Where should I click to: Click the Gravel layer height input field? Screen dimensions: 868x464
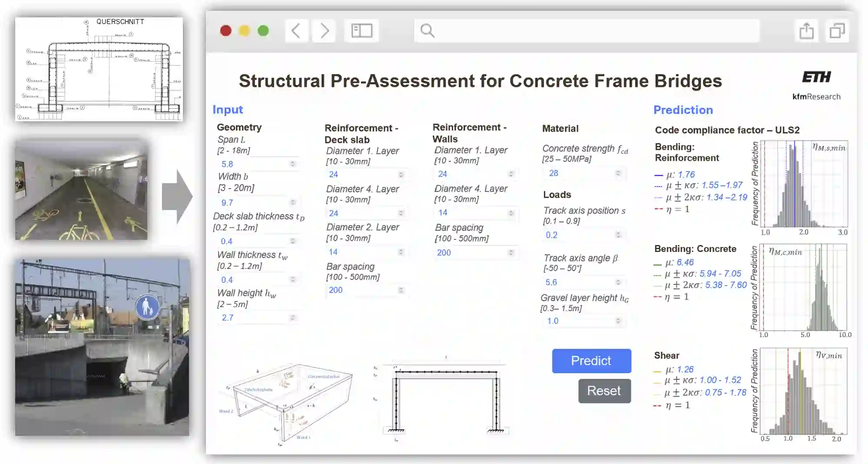tap(578, 321)
